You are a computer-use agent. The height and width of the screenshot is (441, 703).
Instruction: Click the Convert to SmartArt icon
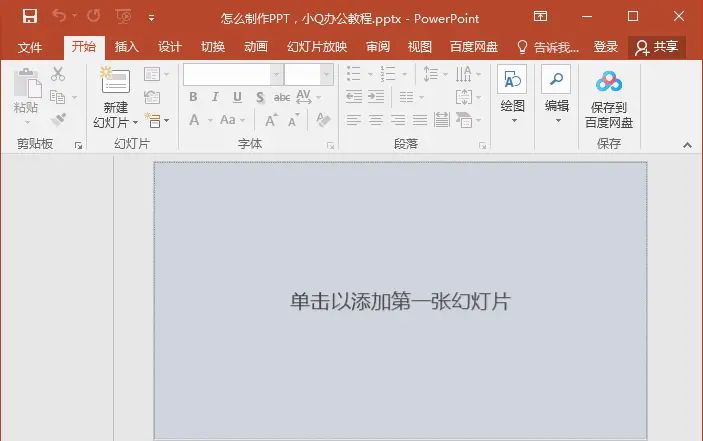(x=464, y=120)
